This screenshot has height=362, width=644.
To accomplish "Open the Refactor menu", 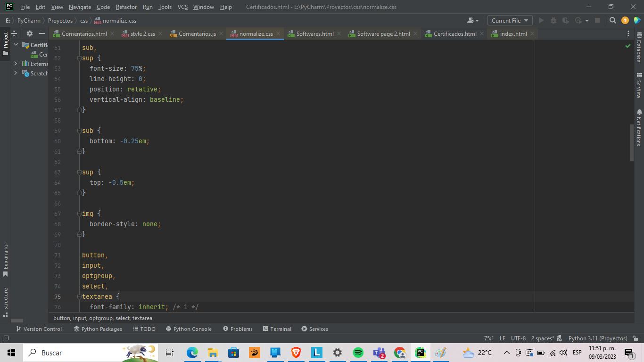I will click(x=126, y=7).
